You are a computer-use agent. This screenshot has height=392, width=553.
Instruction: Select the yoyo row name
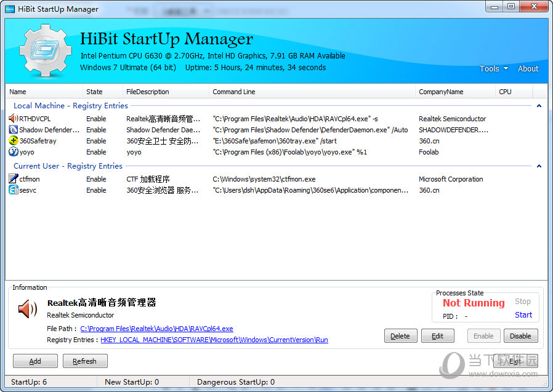click(27, 152)
